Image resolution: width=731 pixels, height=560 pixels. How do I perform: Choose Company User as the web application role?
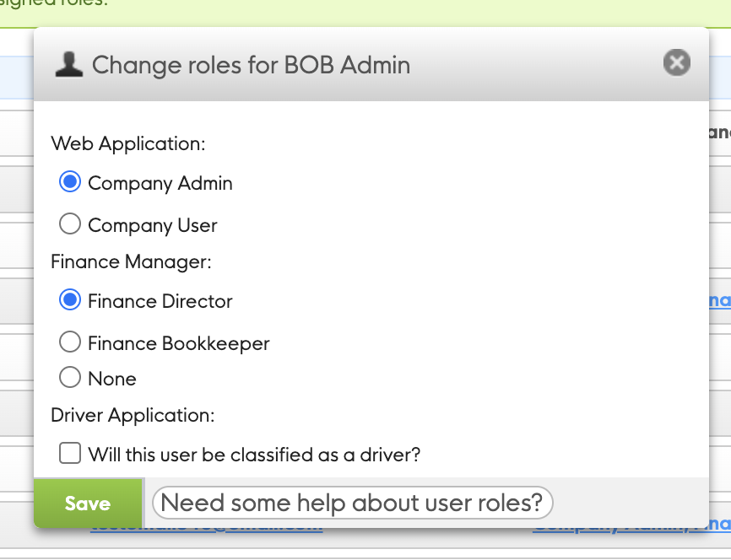[70, 223]
